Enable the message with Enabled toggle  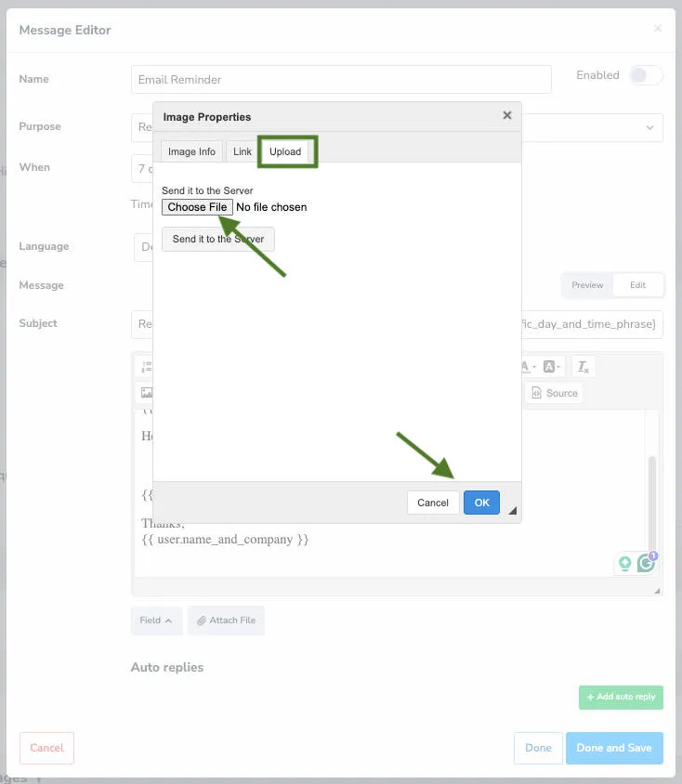tap(646, 75)
